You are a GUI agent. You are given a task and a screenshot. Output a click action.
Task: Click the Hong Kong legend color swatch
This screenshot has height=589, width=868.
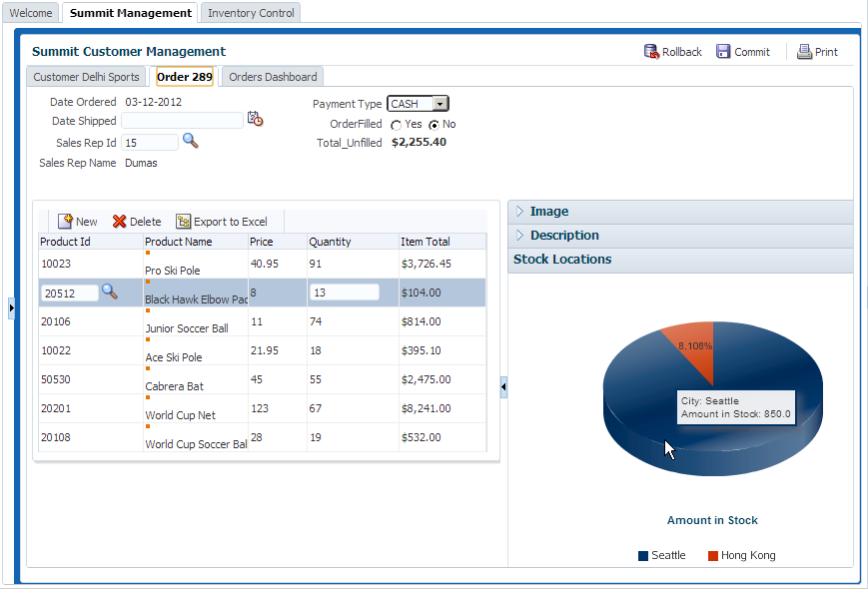pos(713,556)
